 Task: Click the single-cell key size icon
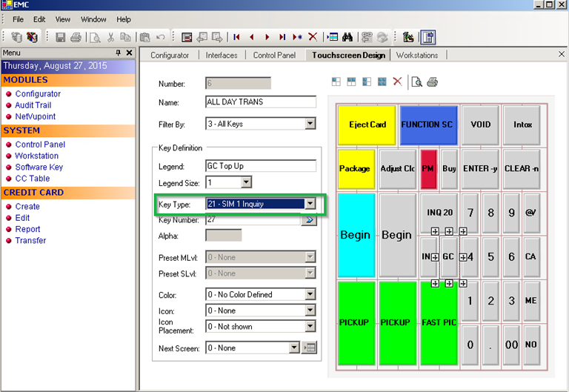pos(336,82)
